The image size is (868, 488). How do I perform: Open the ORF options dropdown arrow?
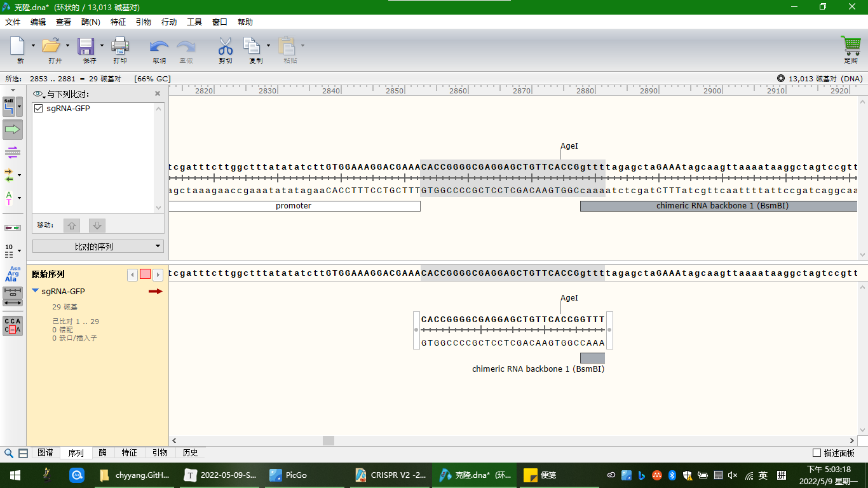pyautogui.click(x=19, y=175)
